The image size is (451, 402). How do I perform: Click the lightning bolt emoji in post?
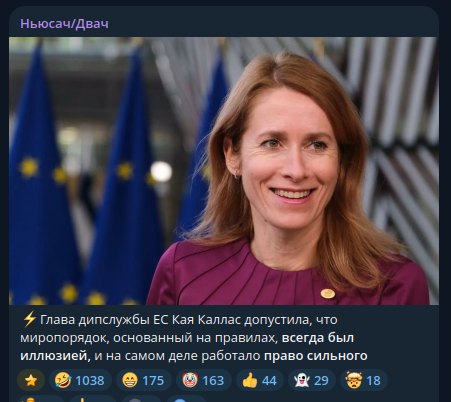coord(29,319)
